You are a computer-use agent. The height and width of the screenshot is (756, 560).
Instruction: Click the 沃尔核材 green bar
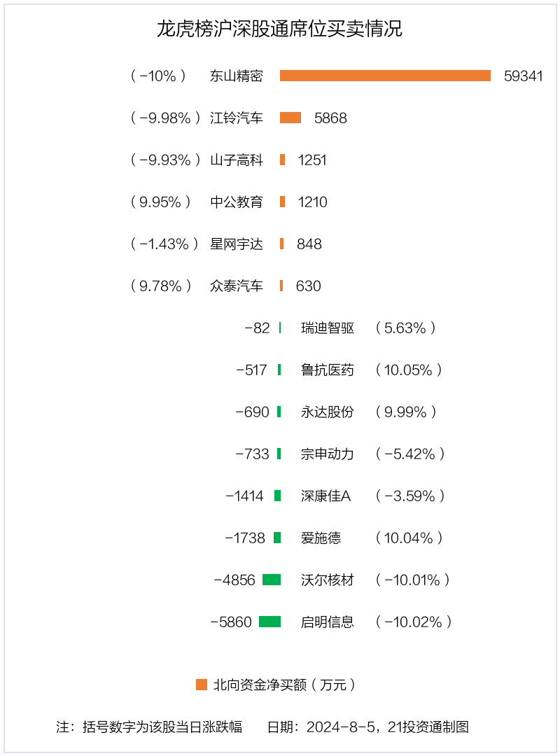[x=272, y=580]
